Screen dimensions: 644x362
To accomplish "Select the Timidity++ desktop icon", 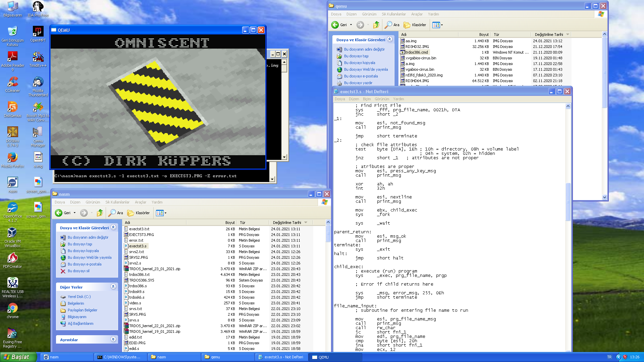I will click(38, 59).
